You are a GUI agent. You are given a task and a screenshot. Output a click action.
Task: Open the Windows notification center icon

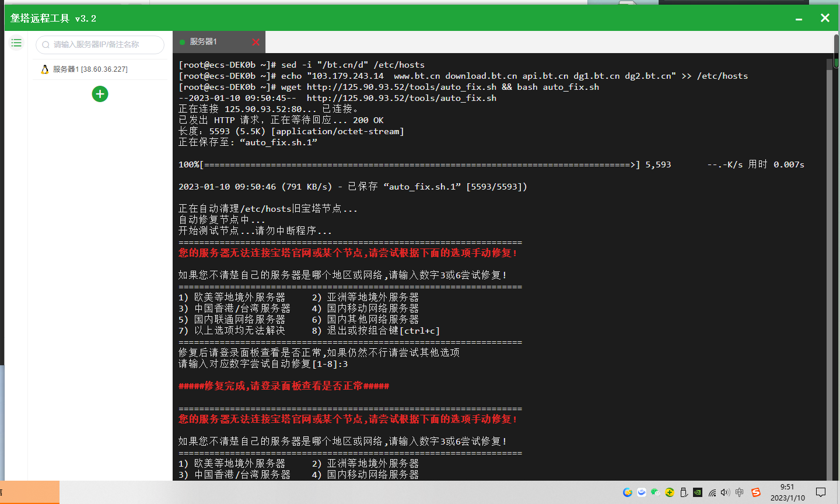click(x=821, y=492)
